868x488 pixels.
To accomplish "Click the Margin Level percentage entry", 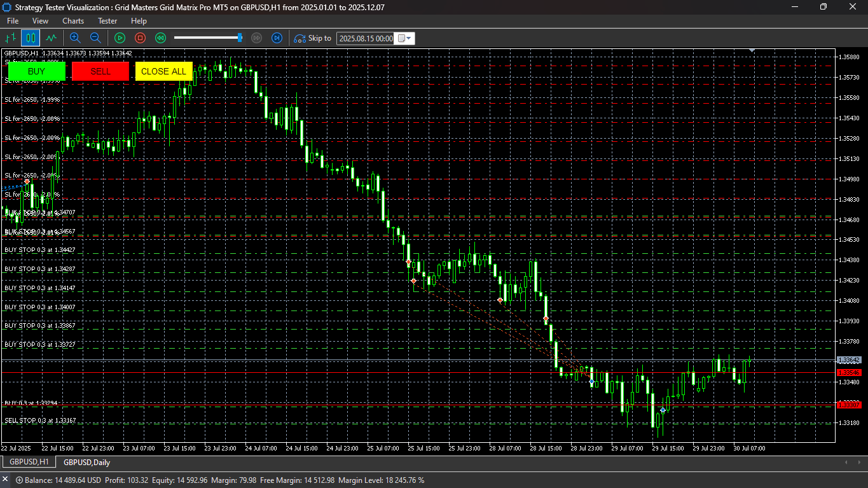I will pos(381,480).
